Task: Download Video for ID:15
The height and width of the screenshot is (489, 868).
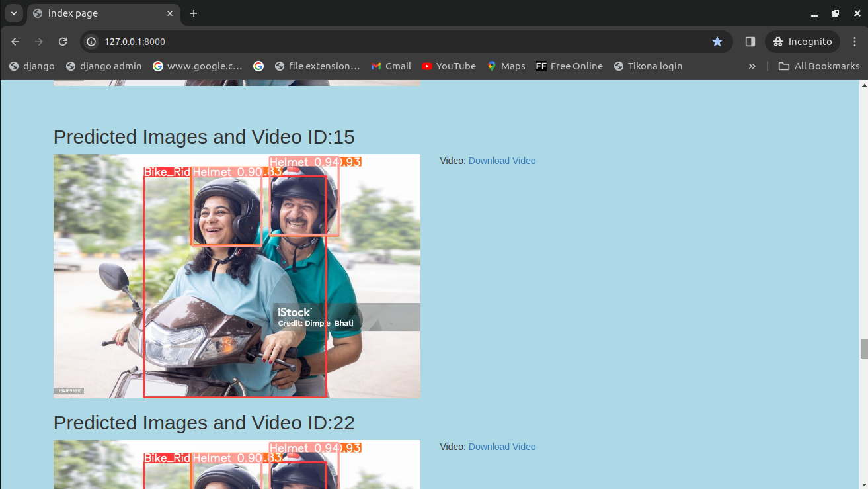Action: pyautogui.click(x=502, y=161)
